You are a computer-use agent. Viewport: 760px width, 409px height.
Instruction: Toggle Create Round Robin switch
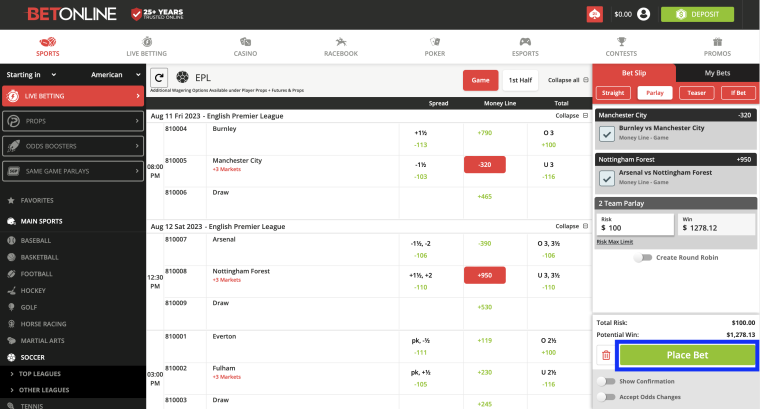[x=643, y=257]
